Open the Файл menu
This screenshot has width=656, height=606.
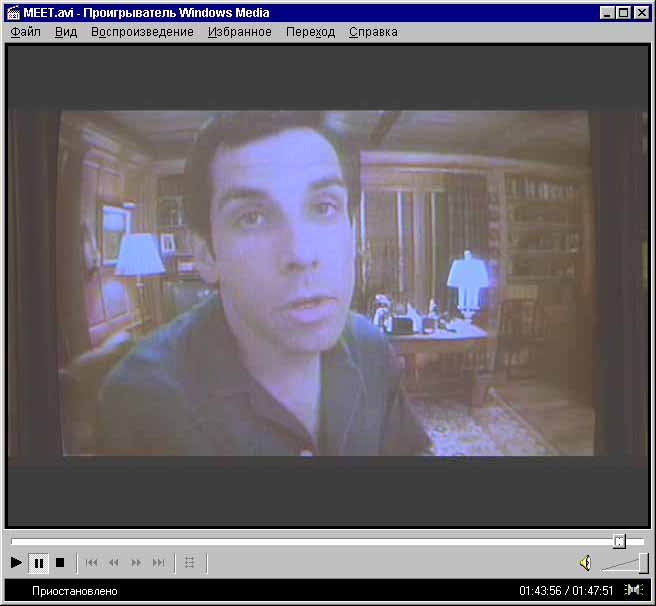point(26,32)
